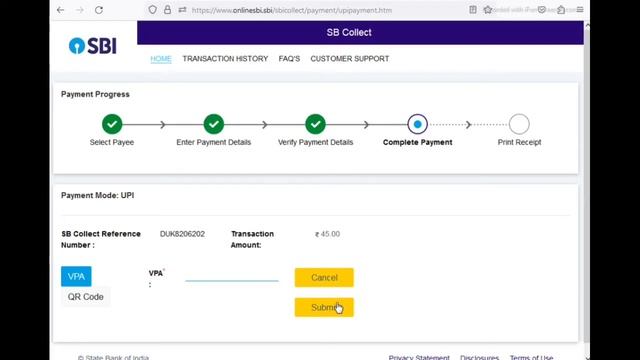Click the Enter Payment Details label
This screenshot has height=360, width=640.
click(x=213, y=142)
